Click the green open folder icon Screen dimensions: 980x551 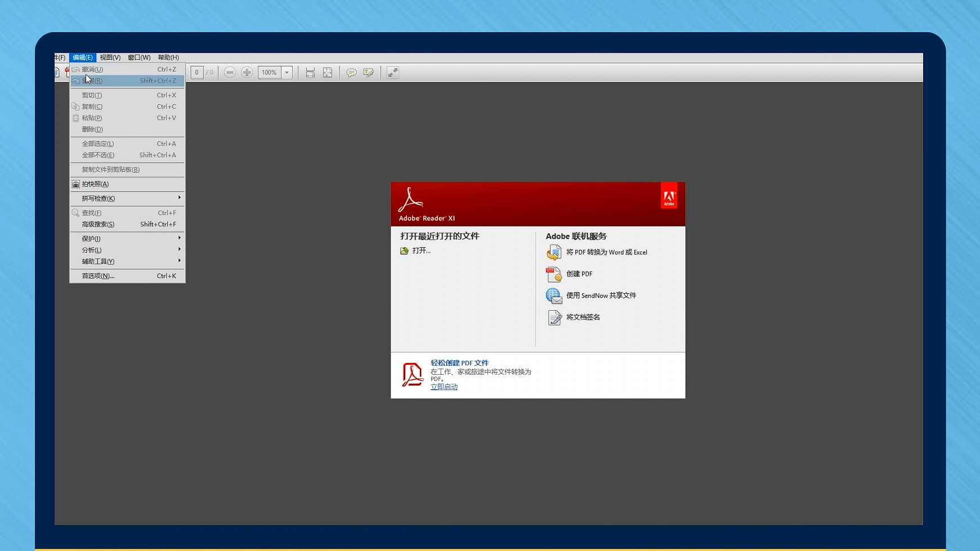click(x=404, y=251)
